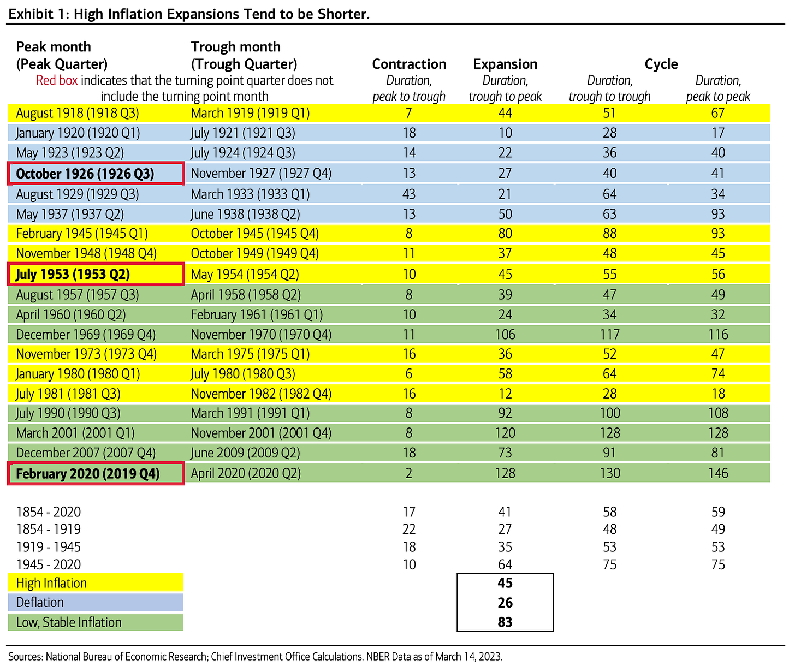This screenshot has width=795, height=672.
Task: Select 'February 1961 (1961 Q1)' trough cell
Action: 257,314
